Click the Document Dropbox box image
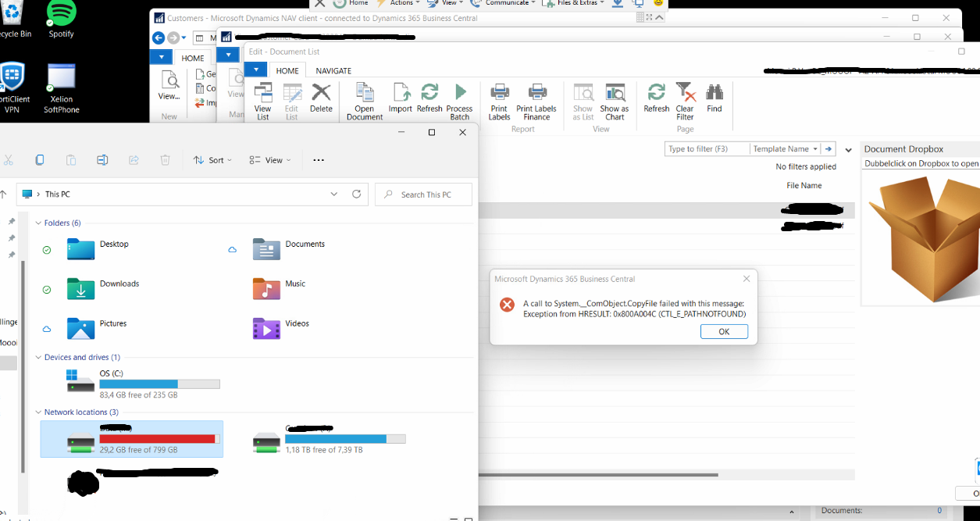Image resolution: width=980 pixels, height=521 pixels. (924, 237)
